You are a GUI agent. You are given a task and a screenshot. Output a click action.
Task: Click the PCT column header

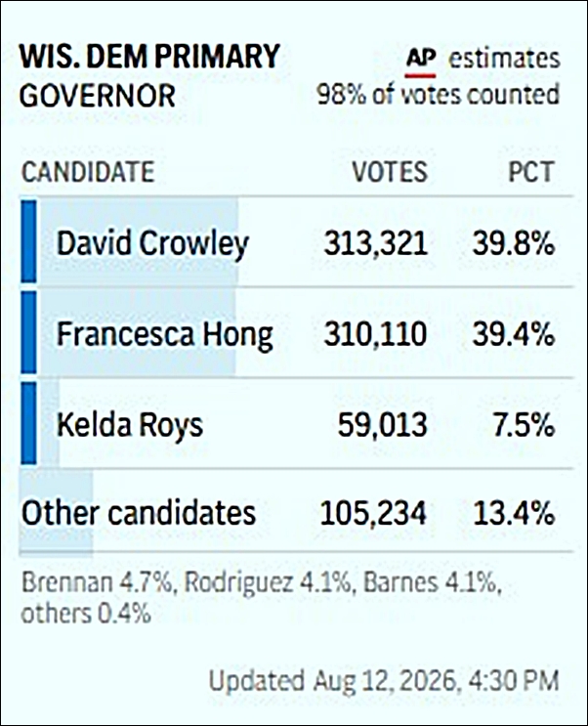pyautogui.click(x=531, y=172)
